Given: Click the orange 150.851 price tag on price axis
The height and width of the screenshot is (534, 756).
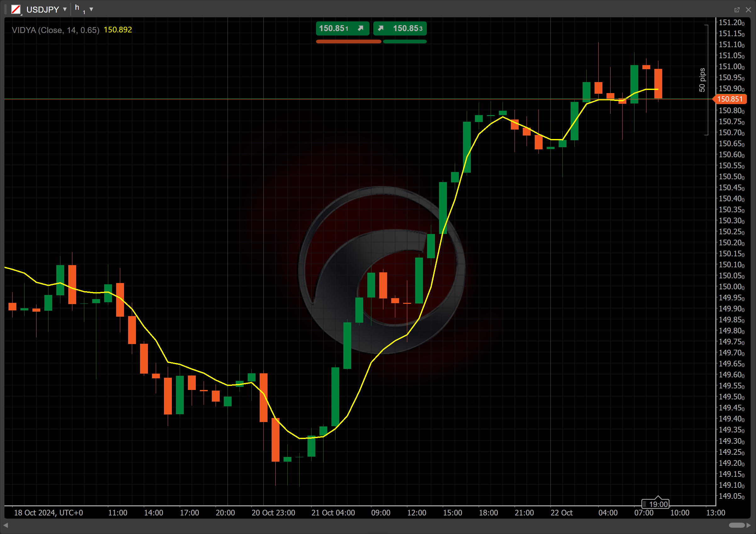Looking at the screenshot, I should (x=730, y=99).
